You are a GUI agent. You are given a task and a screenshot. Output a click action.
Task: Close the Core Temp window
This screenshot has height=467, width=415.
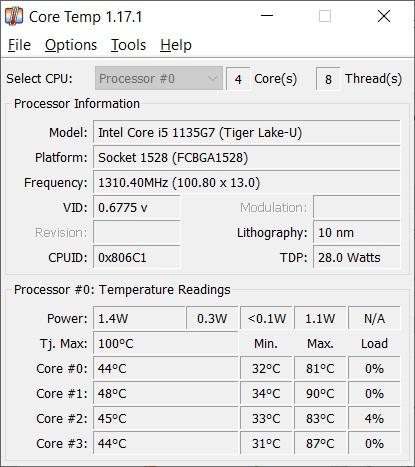point(384,16)
